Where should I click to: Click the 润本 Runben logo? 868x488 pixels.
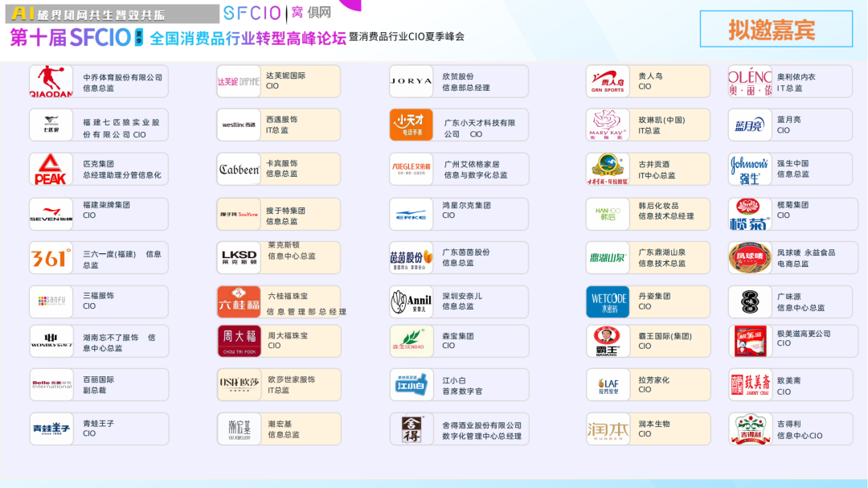(608, 429)
